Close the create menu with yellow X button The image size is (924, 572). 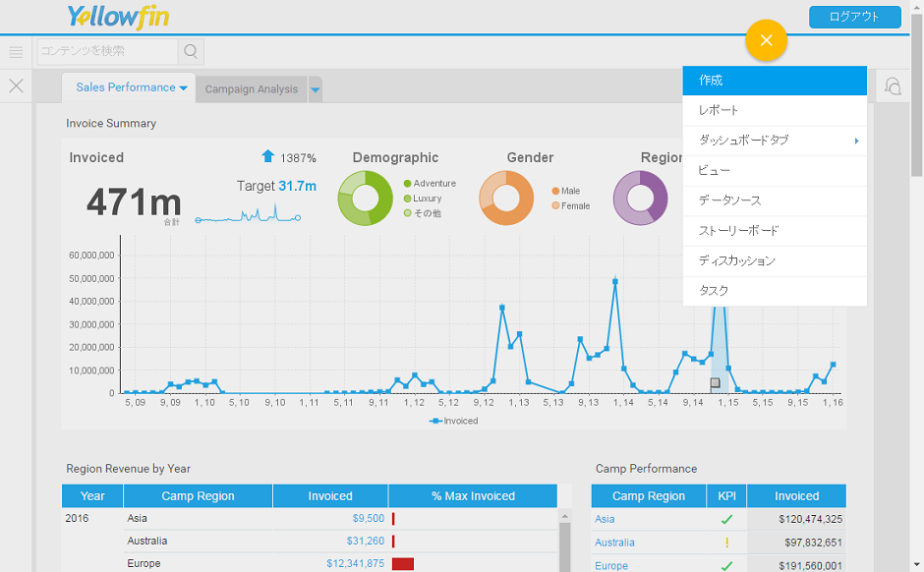pos(766,40)
